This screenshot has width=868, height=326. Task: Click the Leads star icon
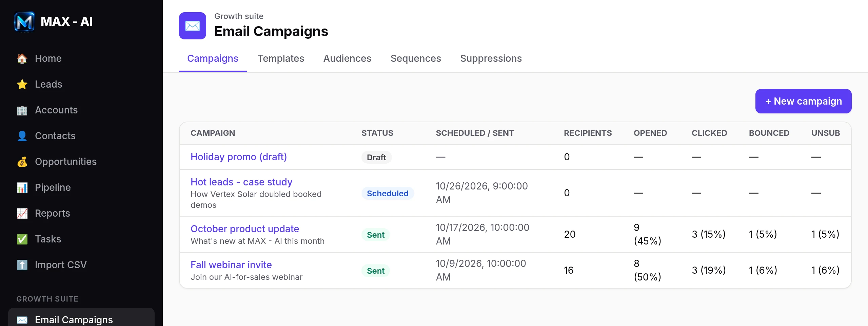(x=22, y=84)
